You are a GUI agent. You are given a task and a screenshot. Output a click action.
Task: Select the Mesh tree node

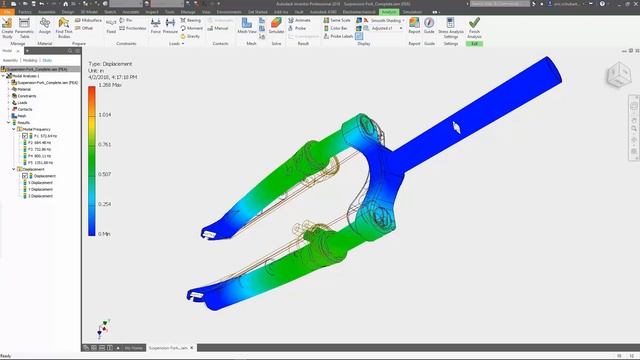point(19,116)
